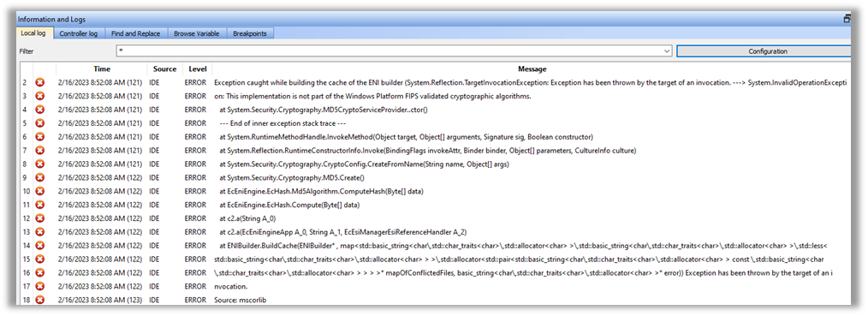The image size is (868, 316).
Task: Open the Controller log tab
Action: (x=79, y=33)
